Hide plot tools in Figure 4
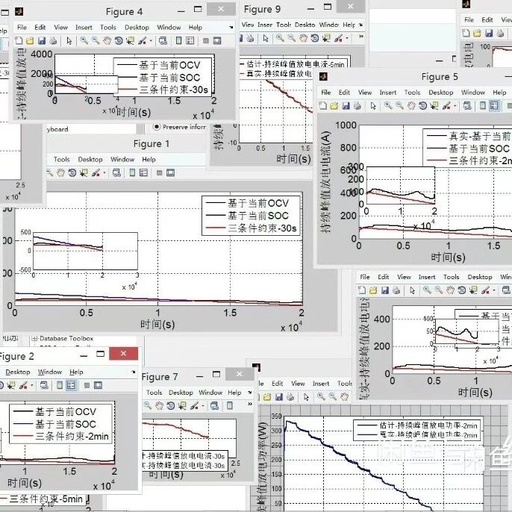Screen dimensions: 512x512 click(206, 41)
